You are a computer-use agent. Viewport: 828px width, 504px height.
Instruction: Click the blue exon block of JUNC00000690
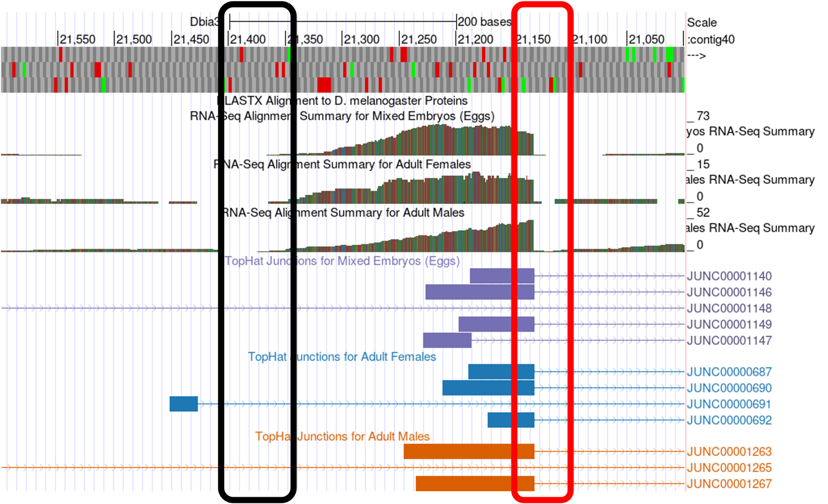point(489,388)
